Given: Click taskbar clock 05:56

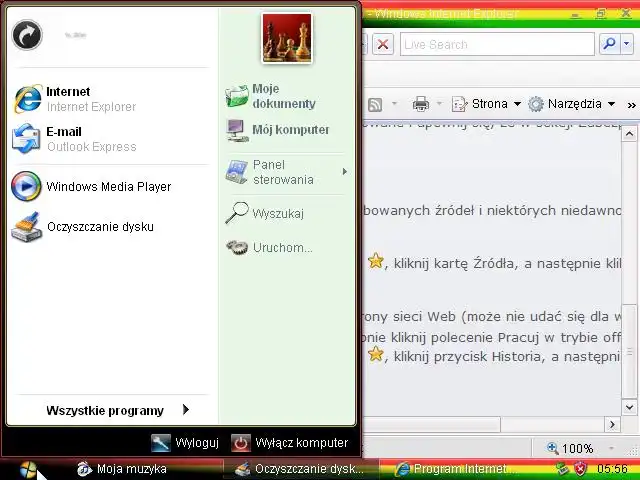Looking at the screenshot, I should coord(612,469).
